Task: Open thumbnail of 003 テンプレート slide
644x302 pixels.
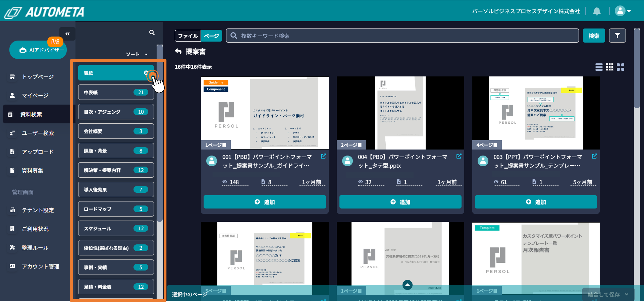Action: tap(536, 113)
